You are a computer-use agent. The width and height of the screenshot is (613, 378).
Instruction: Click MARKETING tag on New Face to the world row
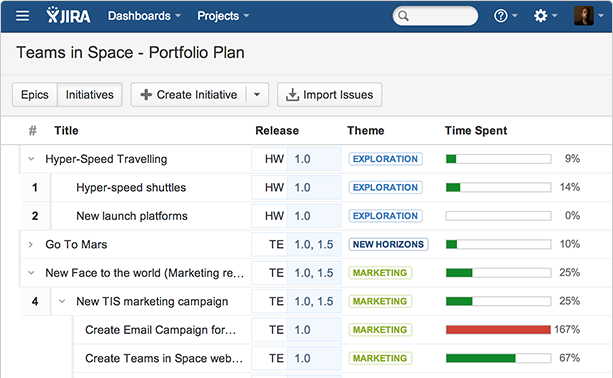(x=380, y=273)
